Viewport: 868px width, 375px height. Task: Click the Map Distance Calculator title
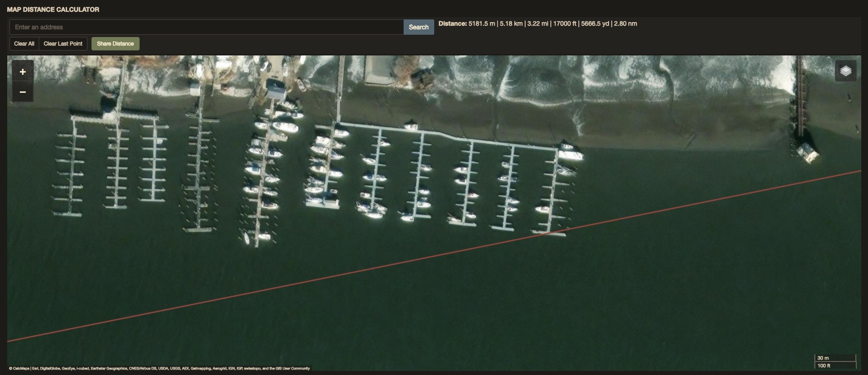[x=53, y=9]
